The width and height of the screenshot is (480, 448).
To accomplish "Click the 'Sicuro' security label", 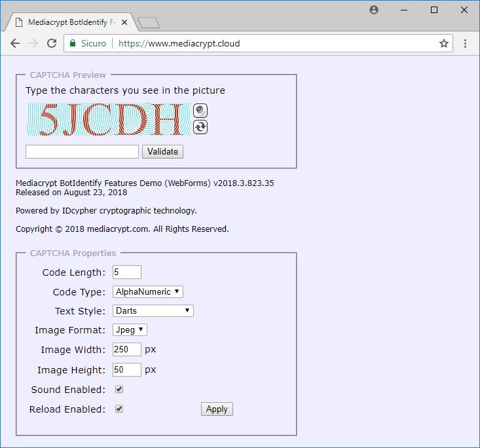I will pos(94,43).
